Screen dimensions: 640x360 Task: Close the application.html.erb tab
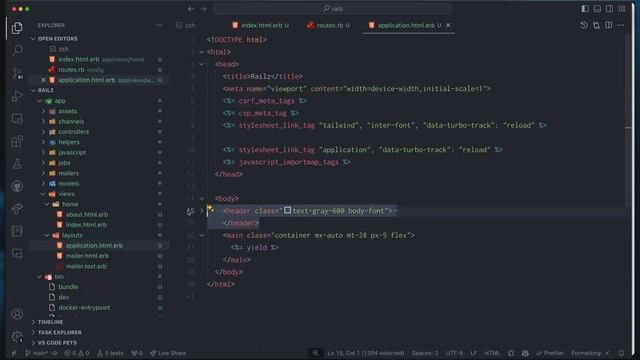click(x=448, y=25)
